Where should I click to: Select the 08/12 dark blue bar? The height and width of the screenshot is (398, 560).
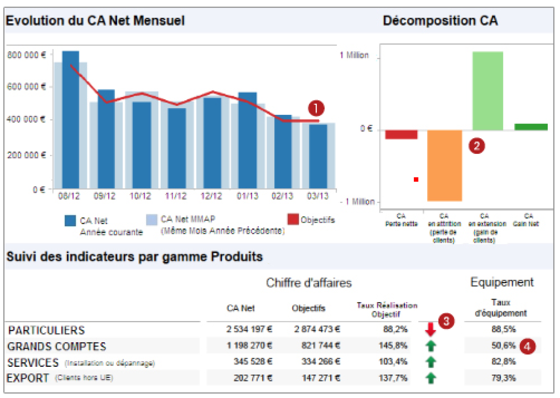tap(70, 120)
